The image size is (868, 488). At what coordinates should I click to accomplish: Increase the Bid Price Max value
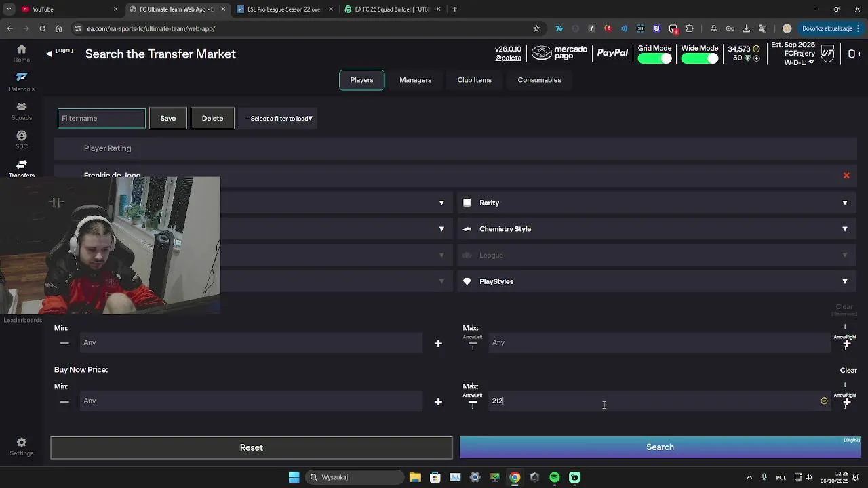pos(846,344)
